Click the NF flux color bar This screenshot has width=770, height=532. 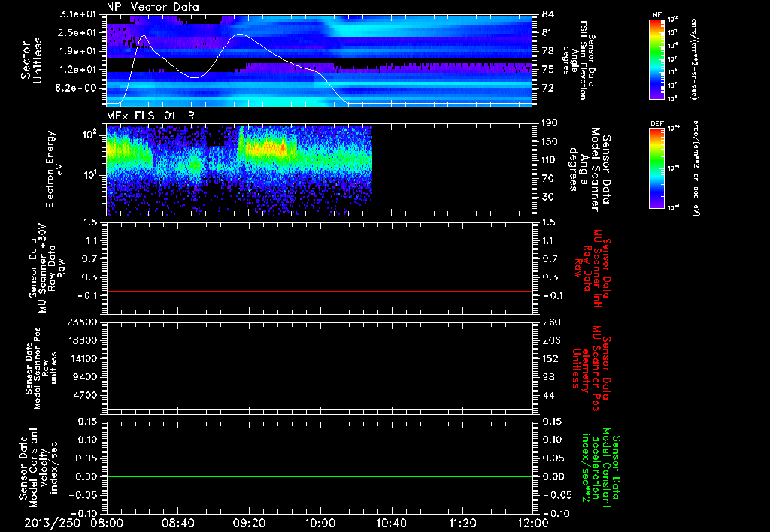[x=656, y=59]
